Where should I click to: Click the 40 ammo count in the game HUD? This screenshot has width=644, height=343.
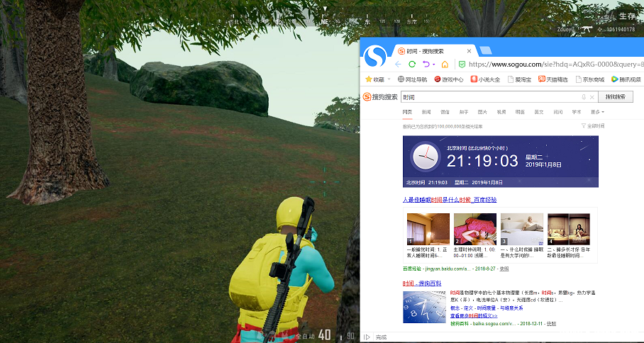[x=324, y=334]
